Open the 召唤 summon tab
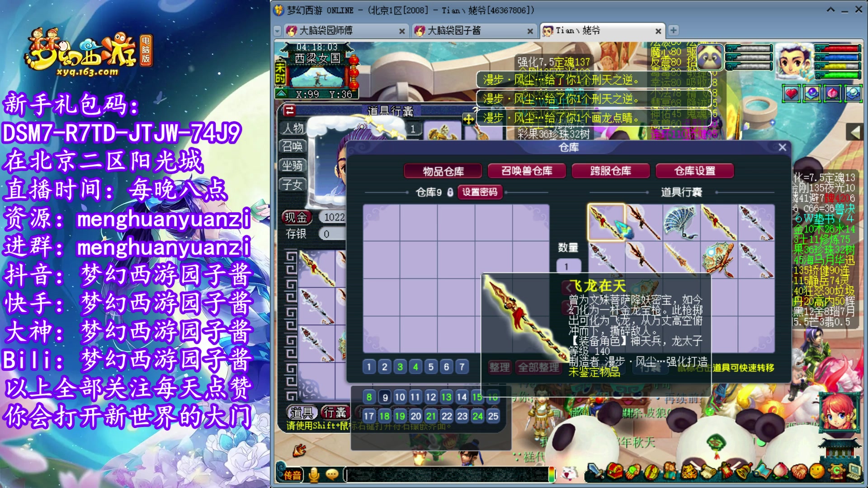This screenshot has height=488, width=868. (x=293, y=146)
